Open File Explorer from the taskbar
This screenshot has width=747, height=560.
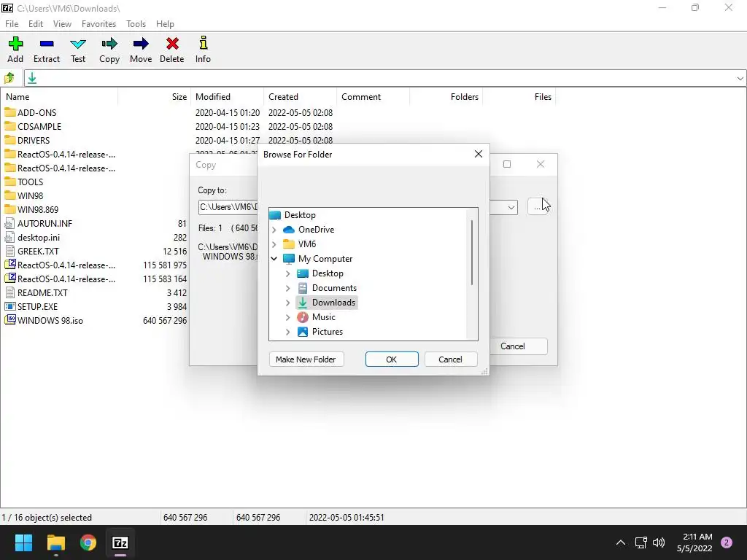(x=55, y=542)
